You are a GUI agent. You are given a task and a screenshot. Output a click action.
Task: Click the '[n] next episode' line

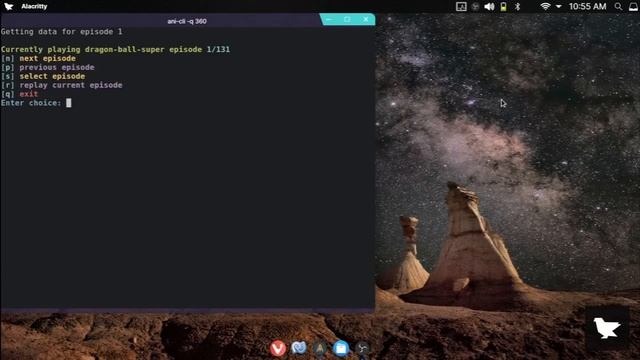[38, 58]
